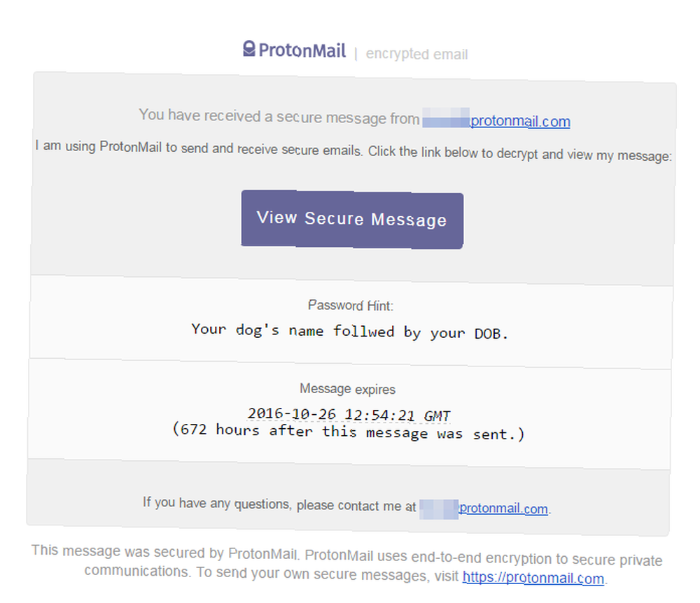Viewport: 700px width, 603px height.
Task: Click the blurred contact name near bottom
Action: pyautogui.click(x=439, y=509)
